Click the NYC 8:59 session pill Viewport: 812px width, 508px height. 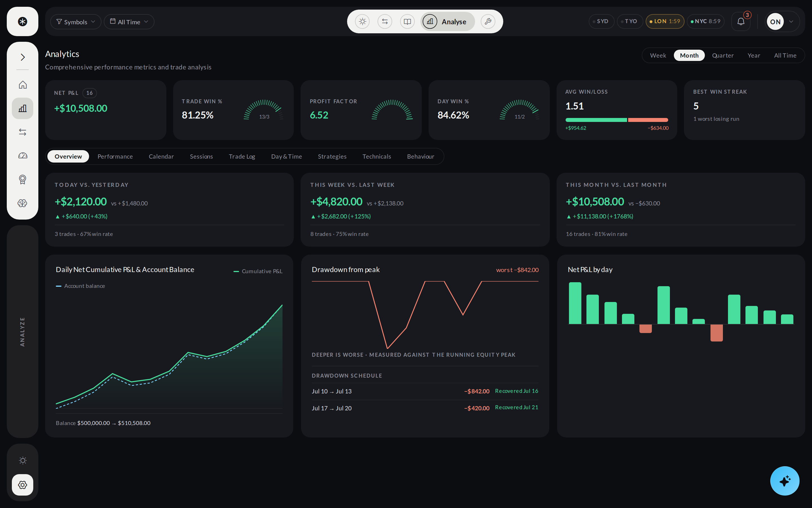click(706, 21)
